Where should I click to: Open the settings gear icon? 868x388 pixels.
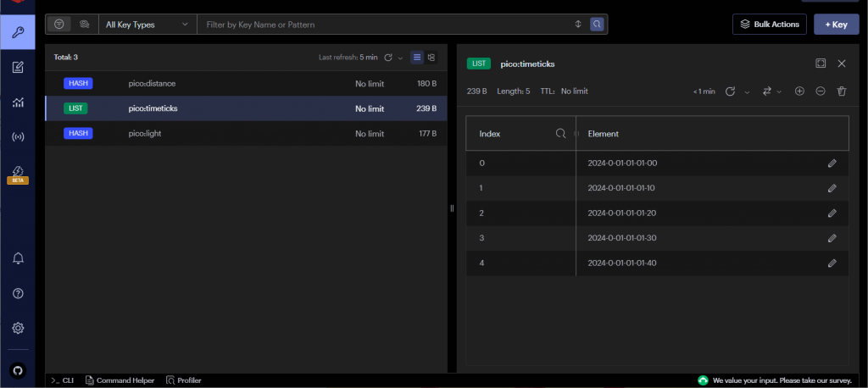tap(18, 328)
